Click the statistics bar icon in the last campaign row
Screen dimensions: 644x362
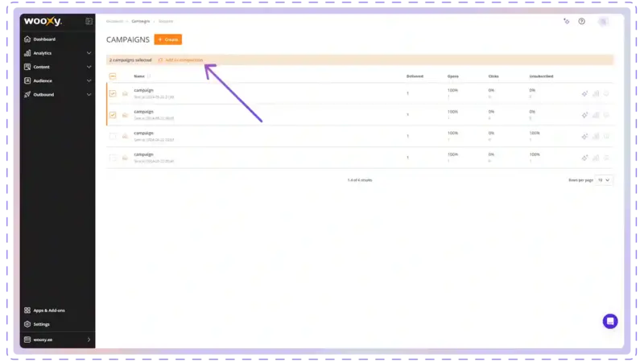click(x=596, y=158)
